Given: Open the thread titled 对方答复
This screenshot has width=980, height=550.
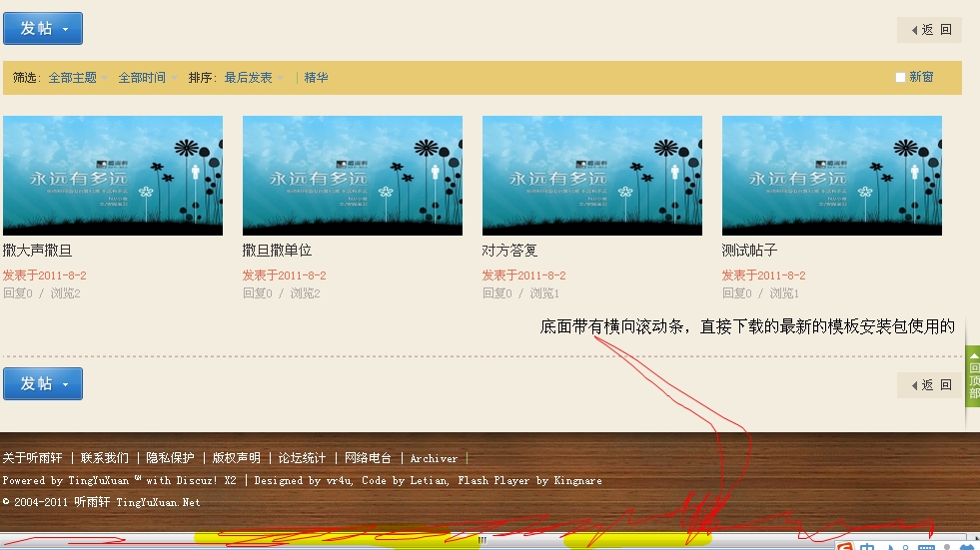Looking at the screenshot, I should coord(509,251).
